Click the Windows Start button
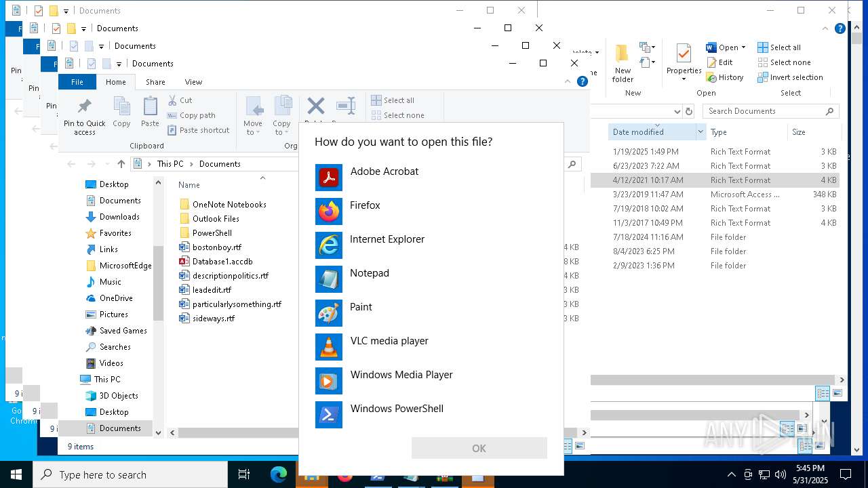This screenshot has width=868, height=488. pos(16,475)
